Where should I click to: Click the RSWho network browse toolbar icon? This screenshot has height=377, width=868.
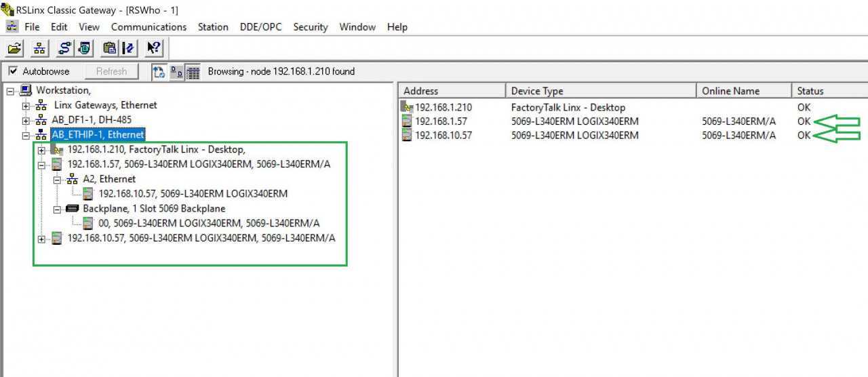tap(39, 48)
